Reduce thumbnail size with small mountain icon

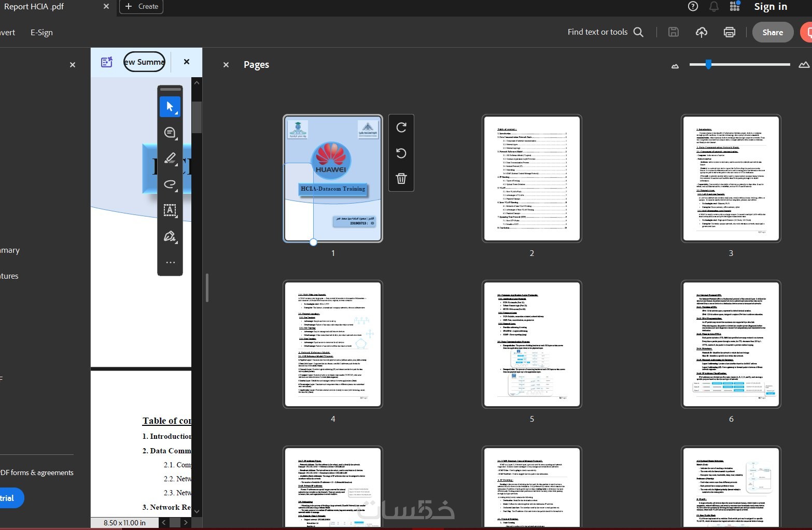[x=675, y=66]
